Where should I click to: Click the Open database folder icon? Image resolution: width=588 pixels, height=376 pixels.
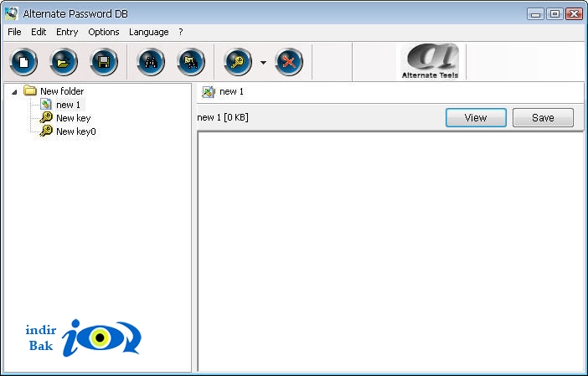(64, 62)
